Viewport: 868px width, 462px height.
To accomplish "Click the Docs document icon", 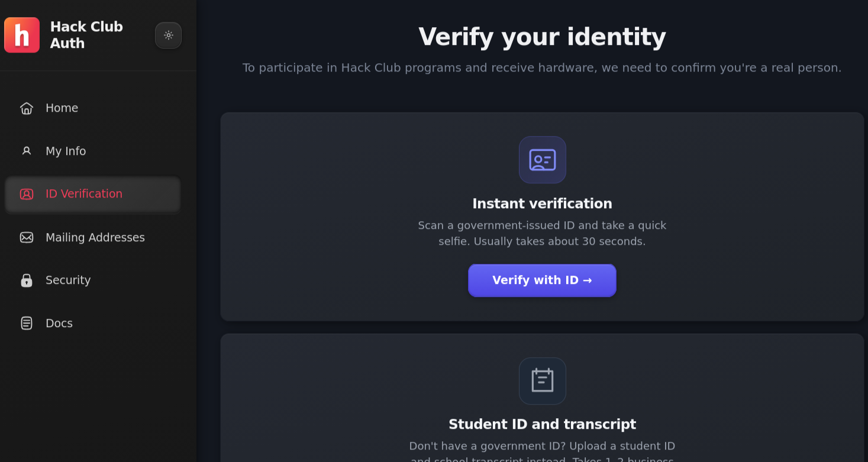I will pos(27,323).
